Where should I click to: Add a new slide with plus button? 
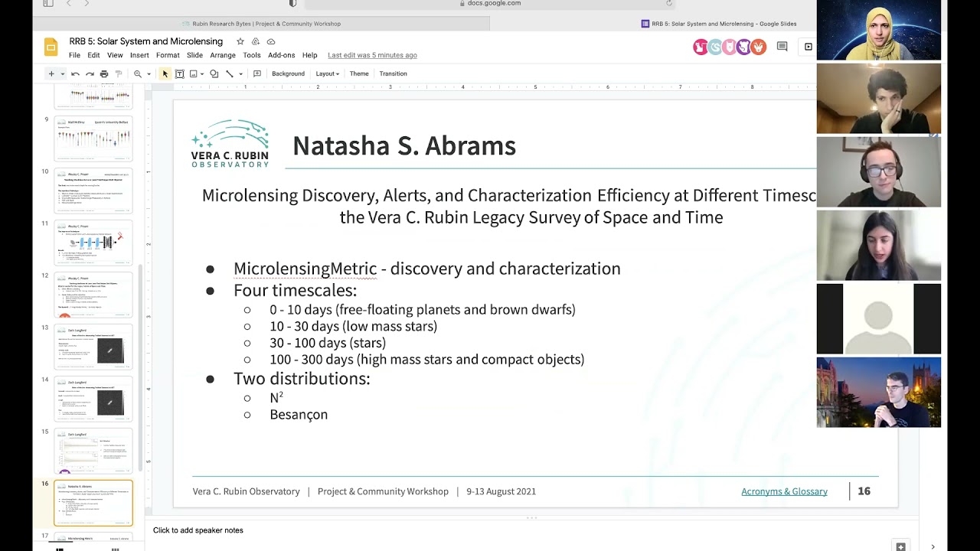pyautogui.click(x=51, y=73)
